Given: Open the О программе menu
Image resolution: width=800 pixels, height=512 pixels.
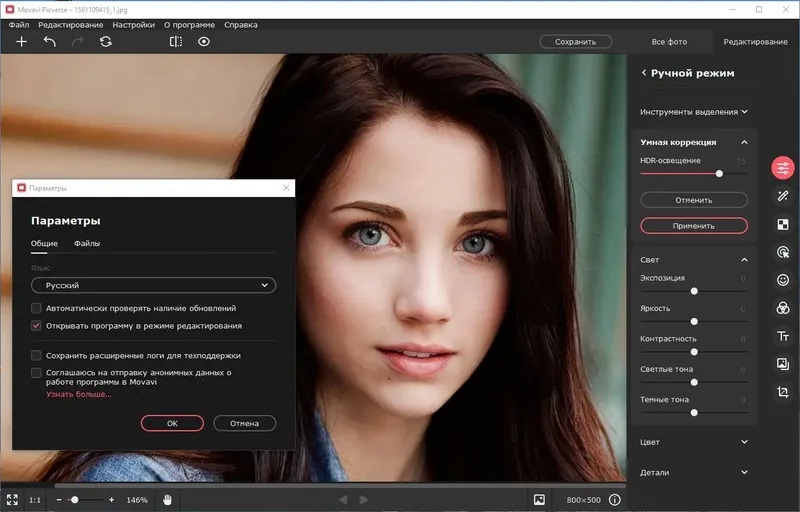Looking at the screenshot, I should click(189, 25).
